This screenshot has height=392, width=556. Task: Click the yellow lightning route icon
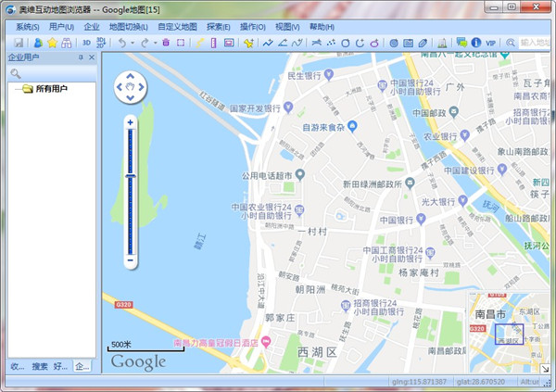[x=199, y=43]
